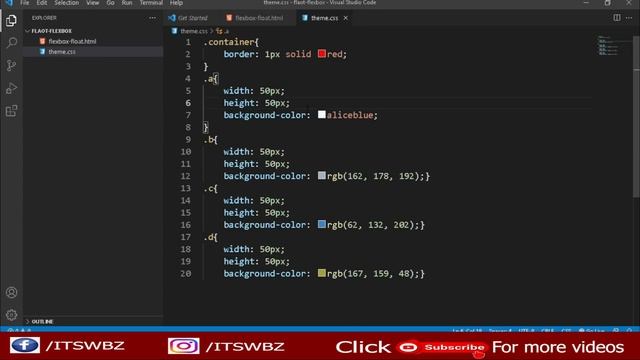The width and height of the screenshot is (640, 360).
Task: Click the 'rgb(62, 132, 202)' value text
Action: pyautogui.click(x=371, y=225)
